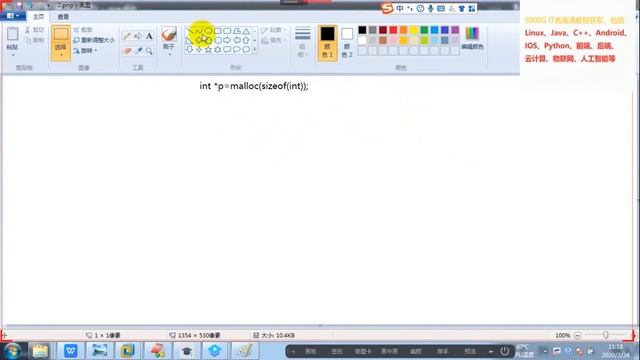
Task: Pick the right triangle shape
Action: pos(189,40)
